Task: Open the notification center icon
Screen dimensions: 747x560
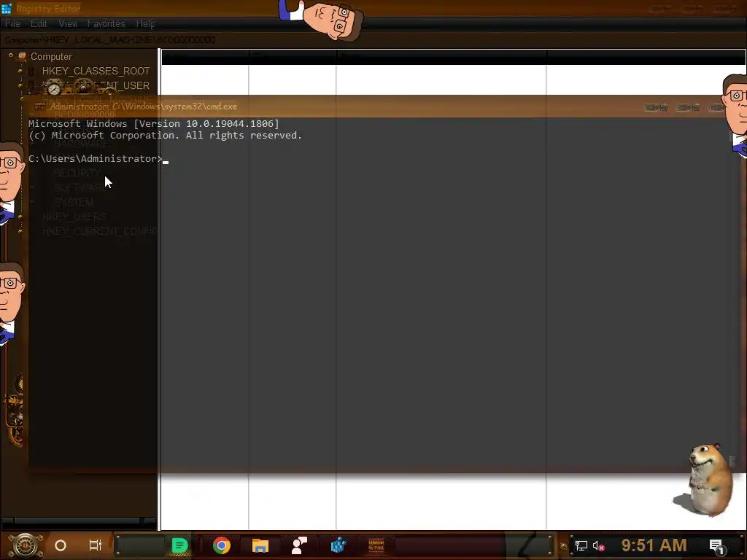Action: coord(717,546)
